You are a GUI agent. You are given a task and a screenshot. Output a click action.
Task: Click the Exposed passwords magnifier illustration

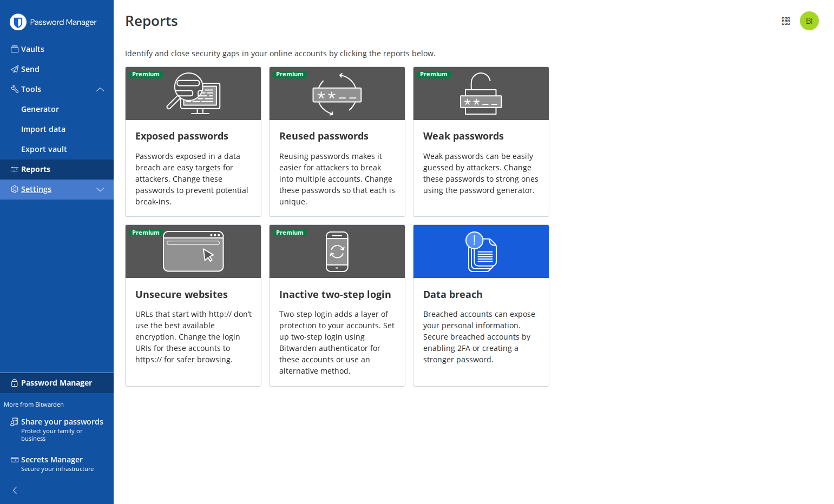(193, 94)
